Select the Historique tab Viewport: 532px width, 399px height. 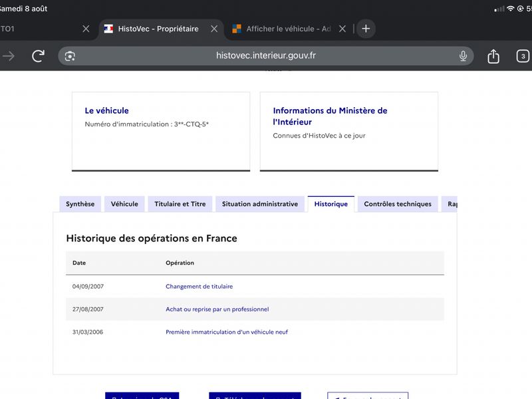(331, 204)
